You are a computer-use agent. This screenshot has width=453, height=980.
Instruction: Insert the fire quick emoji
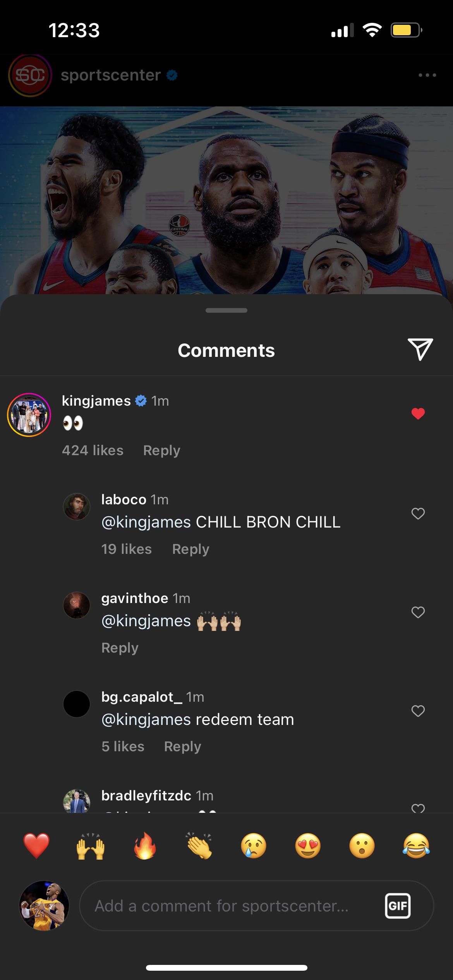tap(145, 846)
